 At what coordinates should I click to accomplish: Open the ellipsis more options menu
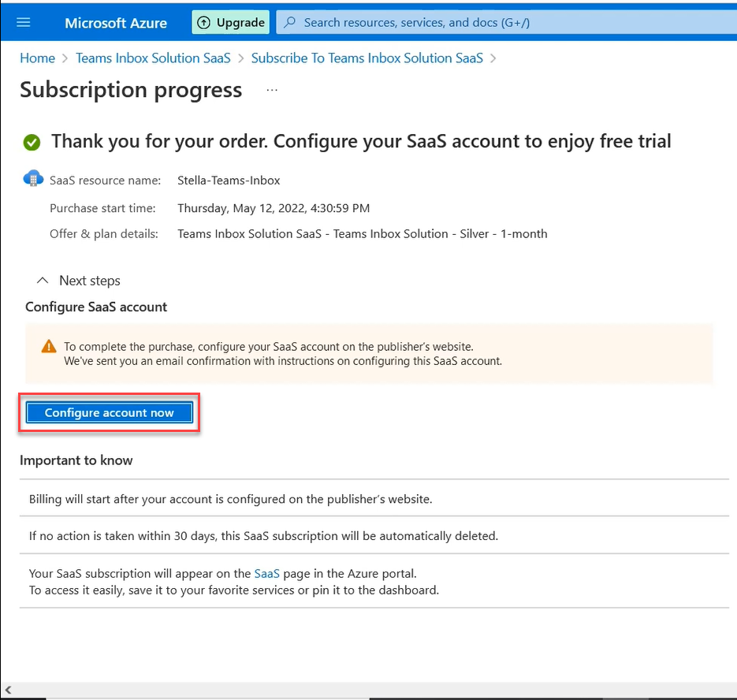pos(272,89)
